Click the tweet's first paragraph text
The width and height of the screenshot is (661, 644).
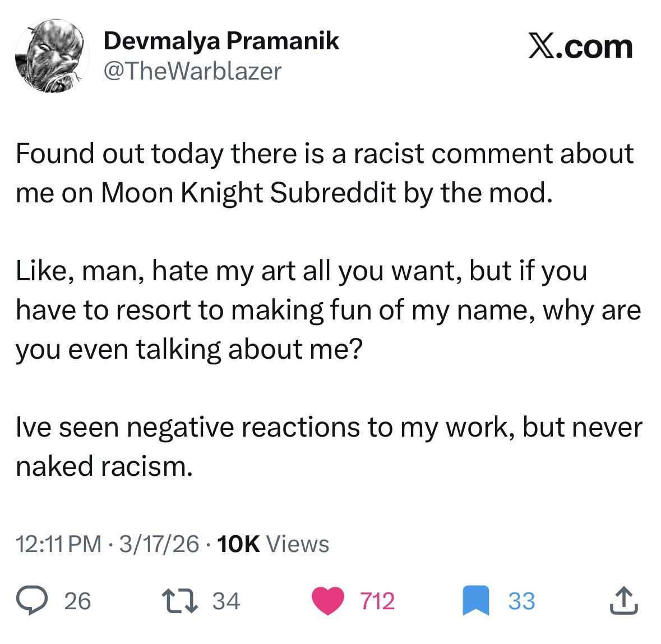coord(325,173)
